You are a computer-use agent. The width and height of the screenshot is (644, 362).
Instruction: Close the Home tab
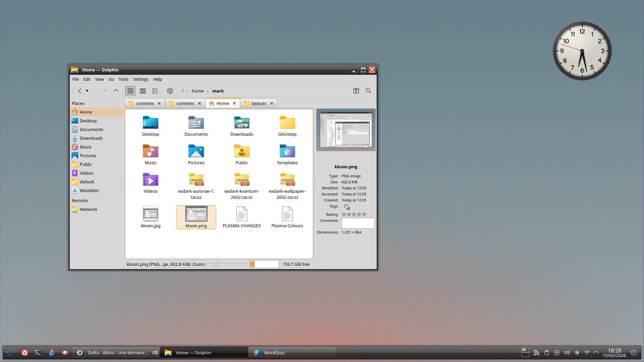point(234,103)
